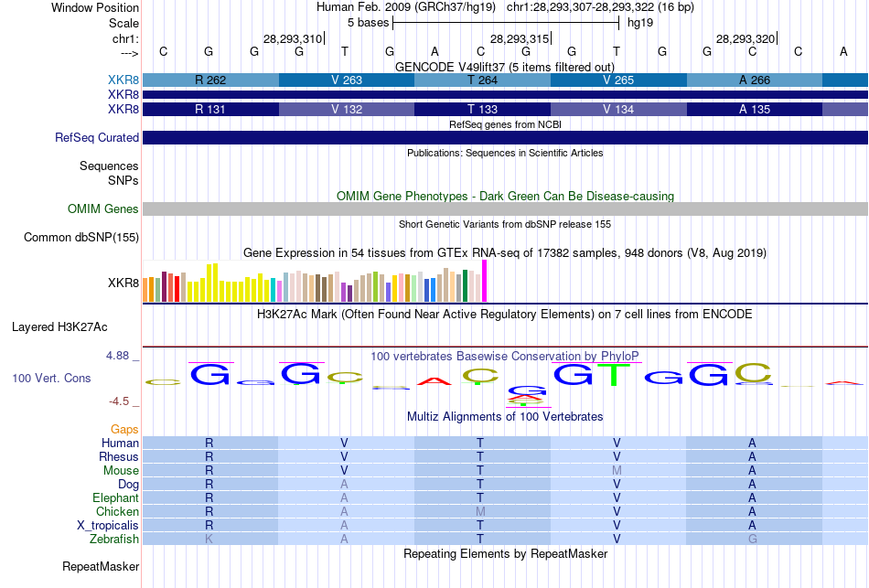This screenshot has height=588, width=869.
Task: Click the Sequences track label
Action: click(109, 166)
